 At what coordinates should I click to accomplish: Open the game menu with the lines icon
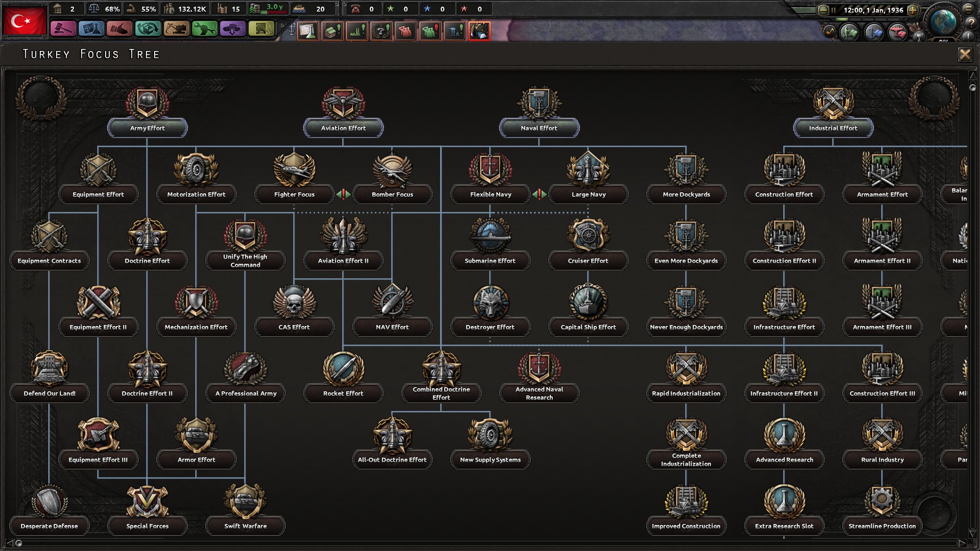point(968,9)
